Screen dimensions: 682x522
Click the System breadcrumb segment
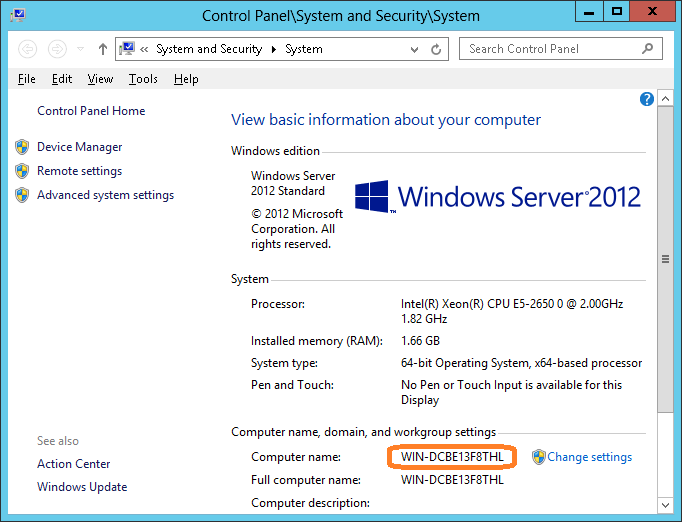pos(304,49)
